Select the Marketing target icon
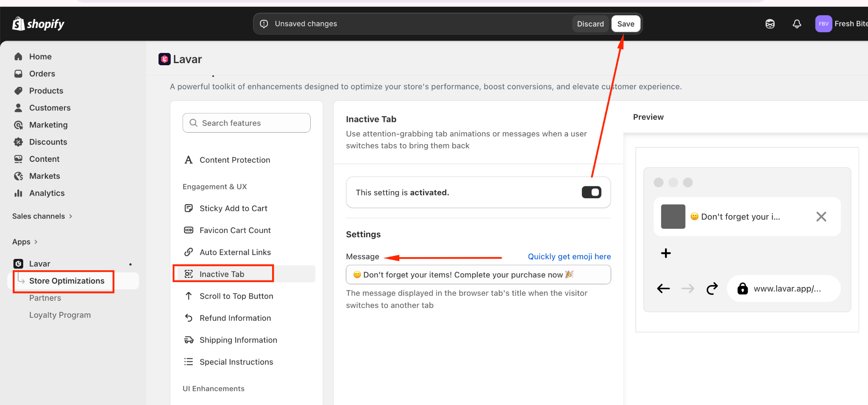Screen dimensions: 868x405 (x=18, y=125)
